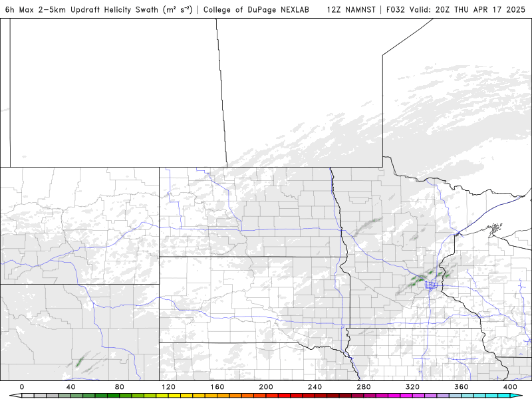Select the bright yellow swatch below the 120 label
Screen dimensions: 532x399
[174, 396]
